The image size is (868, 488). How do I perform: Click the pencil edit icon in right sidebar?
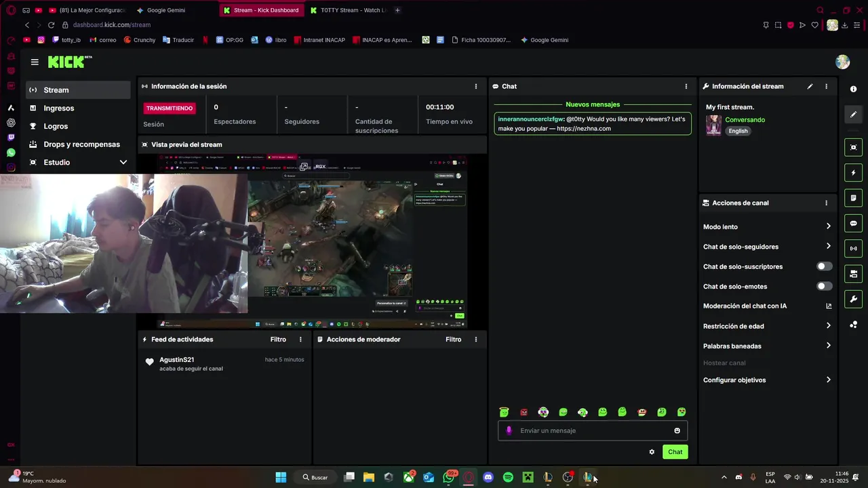(853, 115)
